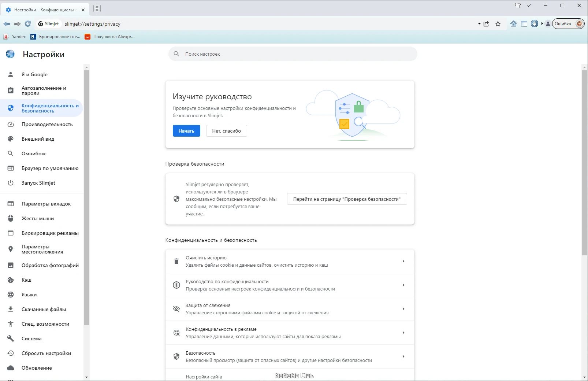
Task: Expand the Защита от слежения row arrow
Action: tap(403, 309)
